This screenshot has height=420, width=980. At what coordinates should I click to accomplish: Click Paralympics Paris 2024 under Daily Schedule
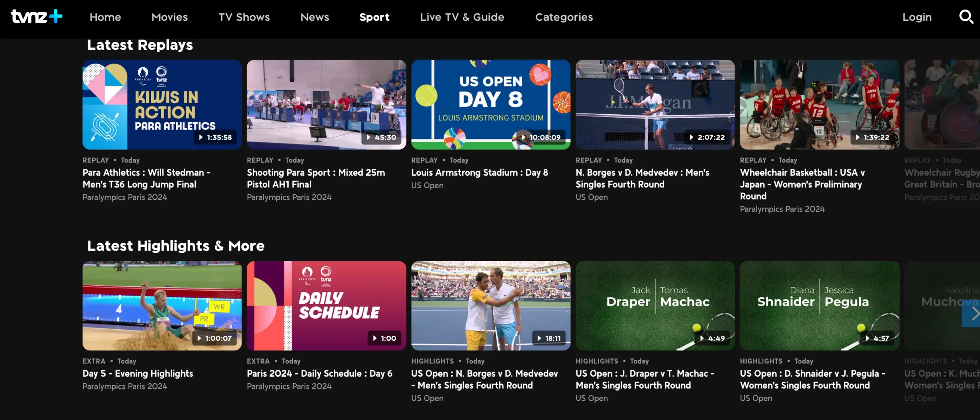[289, 386]
